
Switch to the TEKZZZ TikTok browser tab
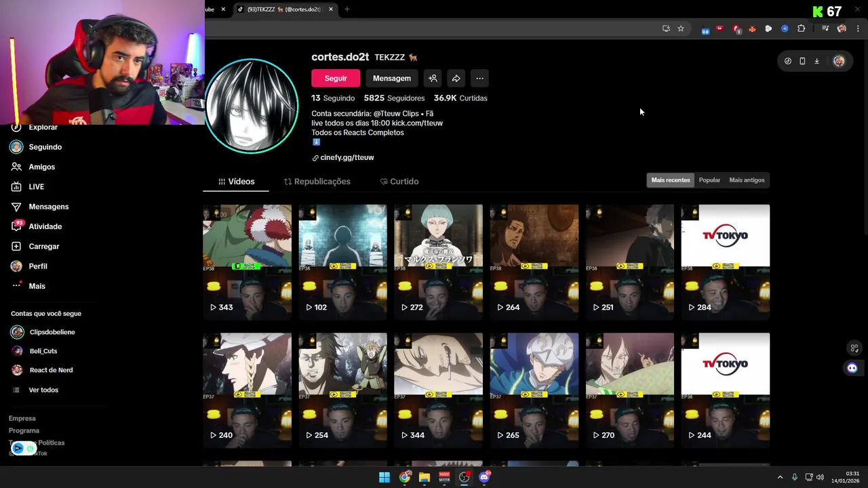(x=284, y=9)
